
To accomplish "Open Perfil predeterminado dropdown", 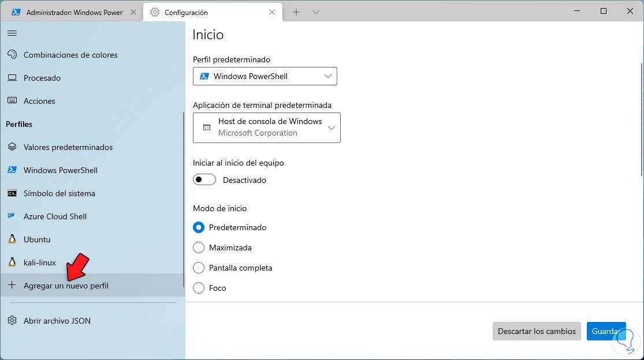I will 265,76.
